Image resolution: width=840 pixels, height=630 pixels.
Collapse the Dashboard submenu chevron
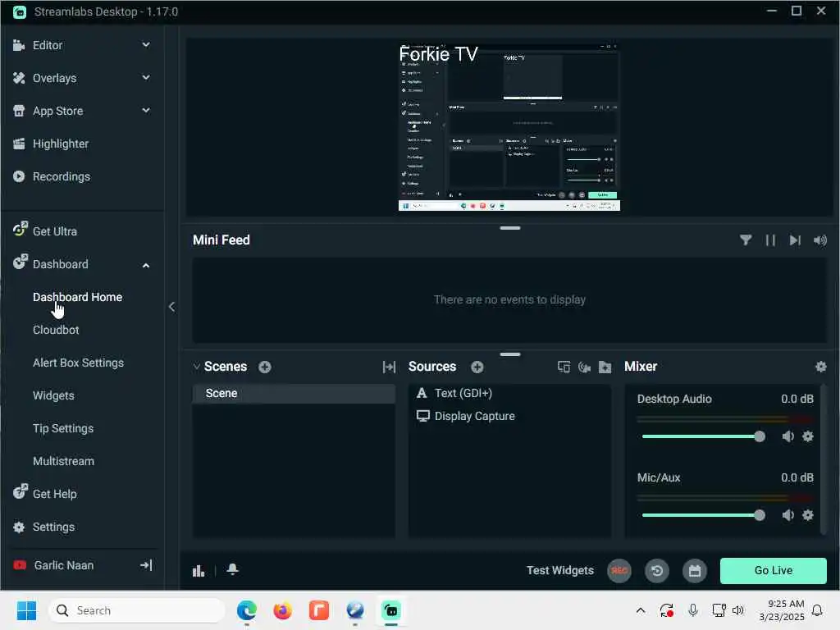click(x=146, y=265)
